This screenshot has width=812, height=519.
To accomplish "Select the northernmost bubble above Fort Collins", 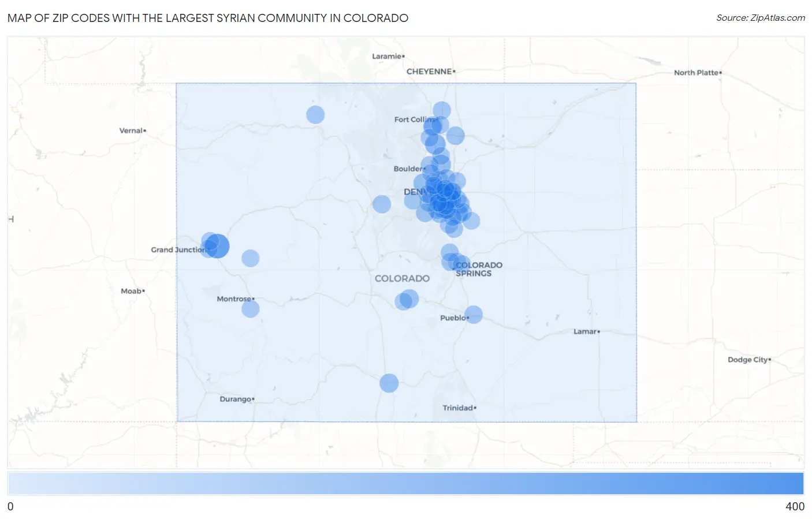I will coord(442,110).
